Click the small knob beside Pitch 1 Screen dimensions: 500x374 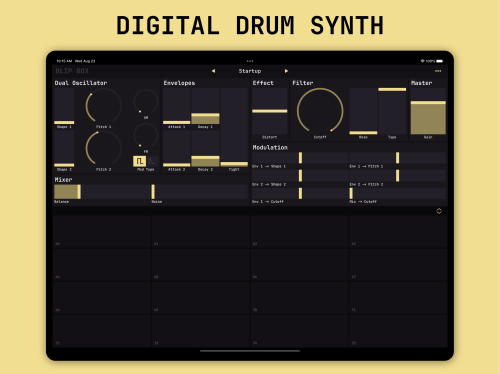[146, 101]
